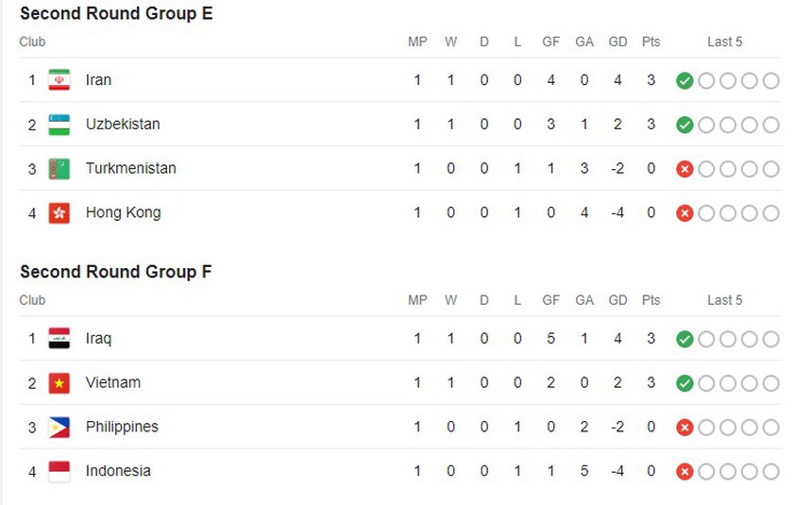Click the Philippines flag icon

59,428
